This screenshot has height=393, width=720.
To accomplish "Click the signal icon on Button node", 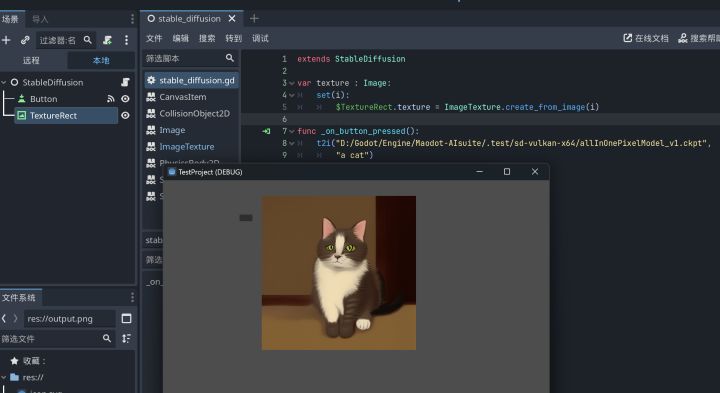I will pos(111,99).
